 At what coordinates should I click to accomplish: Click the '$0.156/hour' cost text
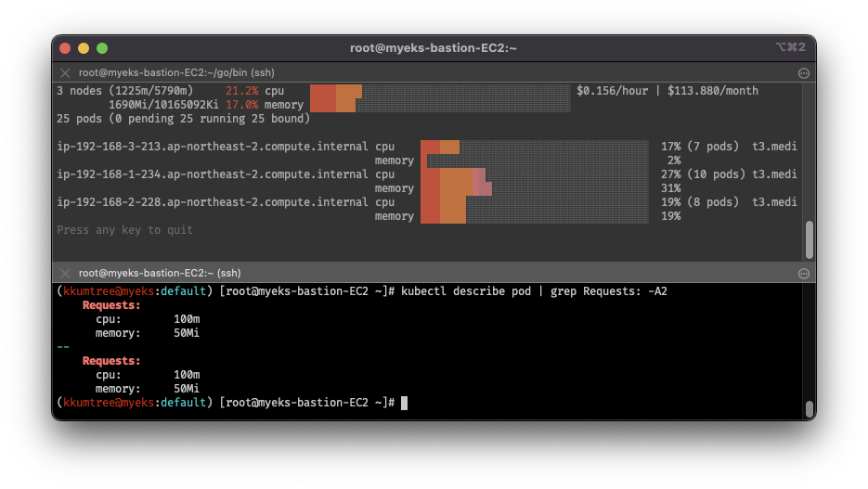point(613,91)
